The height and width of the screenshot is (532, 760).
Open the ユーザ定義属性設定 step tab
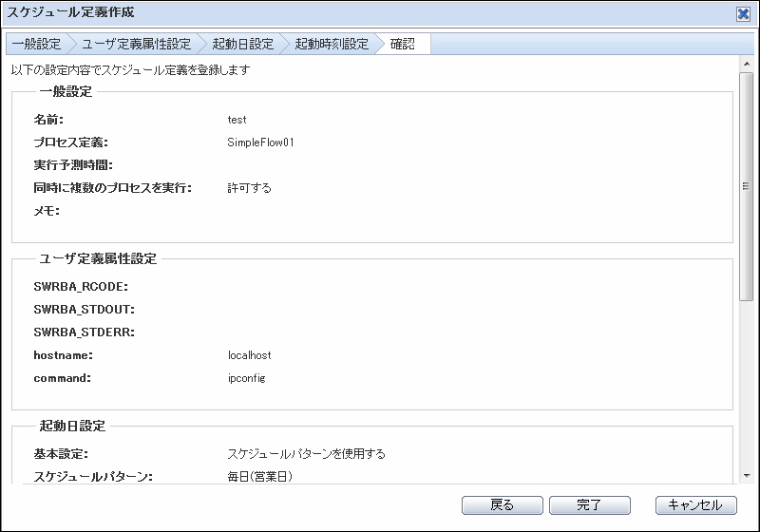[x=136, y=44]
